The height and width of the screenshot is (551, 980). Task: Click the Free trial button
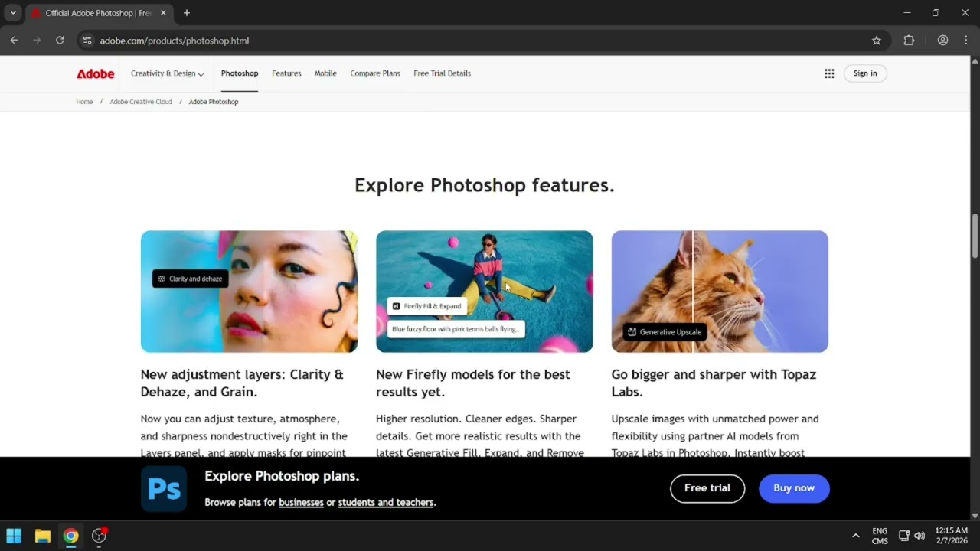point(707,488)
